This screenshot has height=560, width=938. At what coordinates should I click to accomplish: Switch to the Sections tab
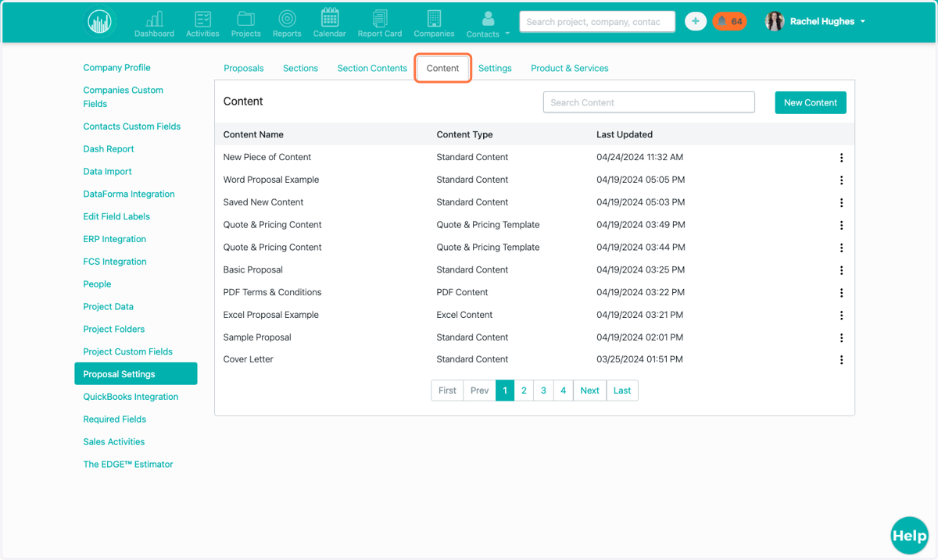coord(300,68)
